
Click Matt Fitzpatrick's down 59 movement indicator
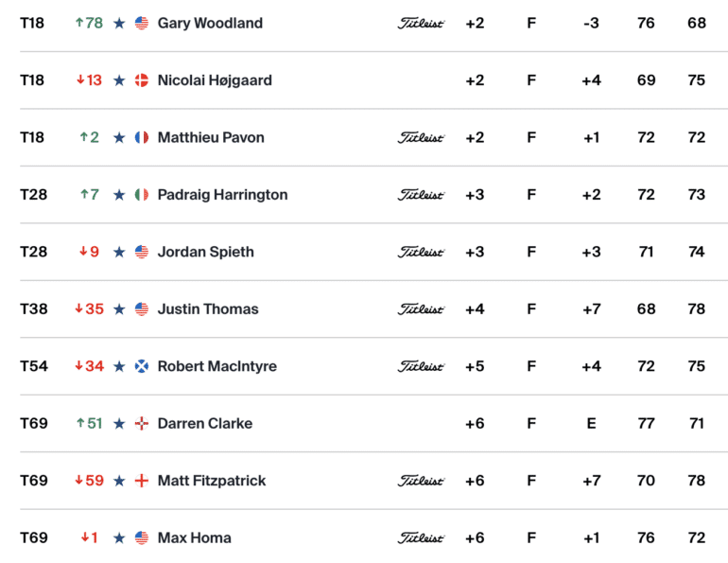[x=89, y=481]
